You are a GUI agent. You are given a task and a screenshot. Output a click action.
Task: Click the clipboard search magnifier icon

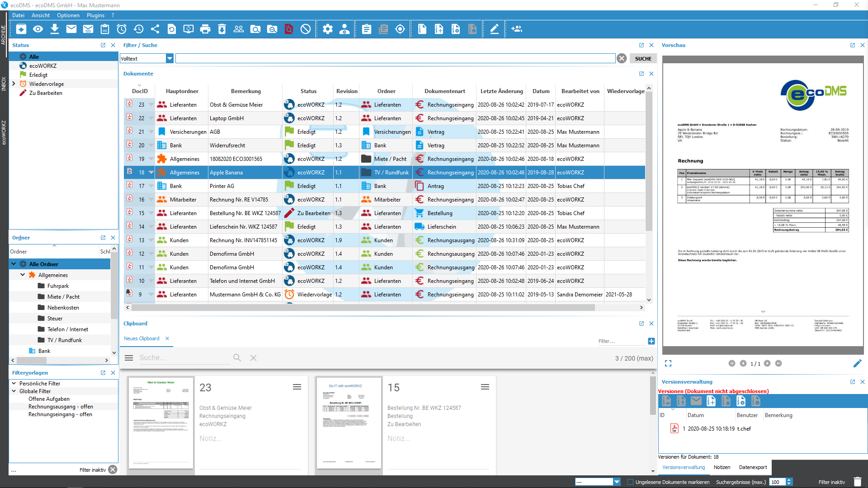coord(237,358)
